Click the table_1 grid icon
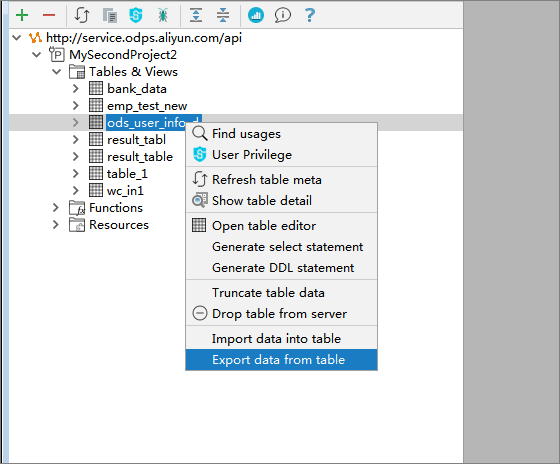 (x=96, y=173)
